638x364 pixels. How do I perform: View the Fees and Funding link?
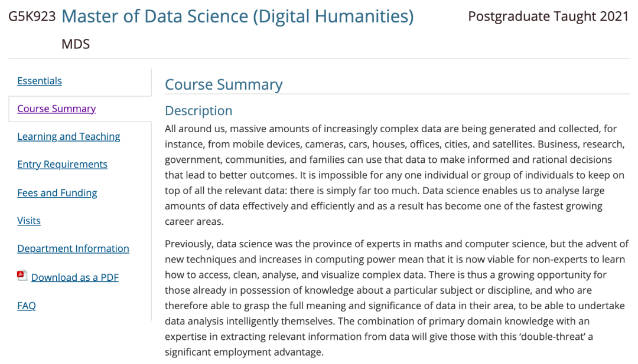point(57,192)
